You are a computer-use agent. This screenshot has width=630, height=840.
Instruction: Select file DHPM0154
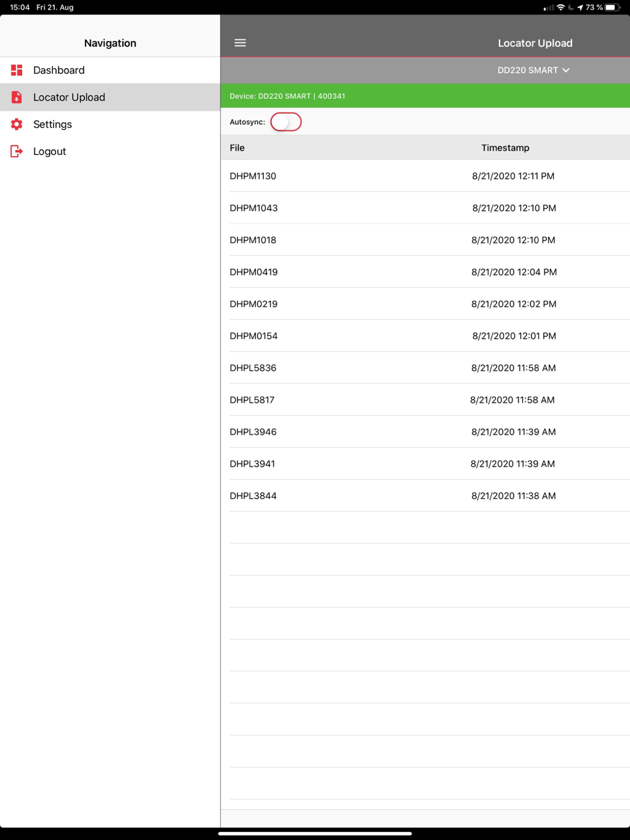point(254,336)
